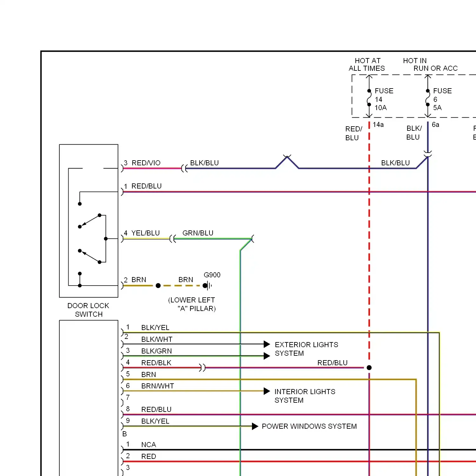Click the "G900" ground label
This screenshot has height=476, width=476.
tap(212, 275)
